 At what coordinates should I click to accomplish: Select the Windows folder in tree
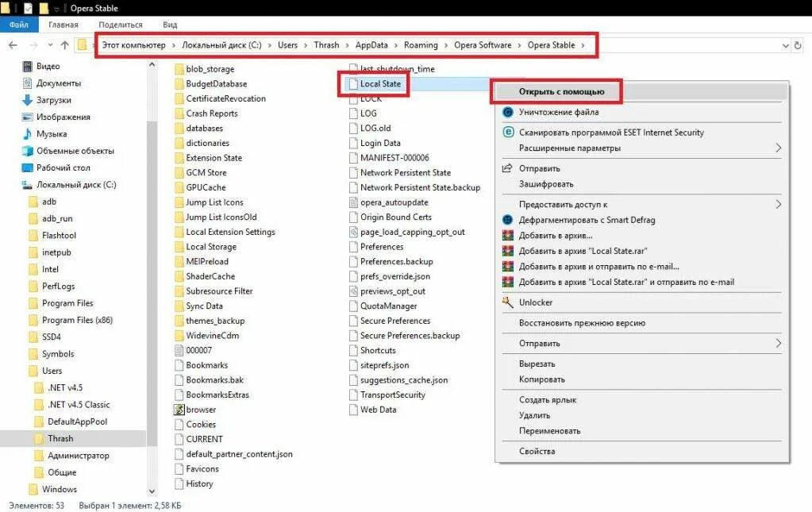point(59,489)
